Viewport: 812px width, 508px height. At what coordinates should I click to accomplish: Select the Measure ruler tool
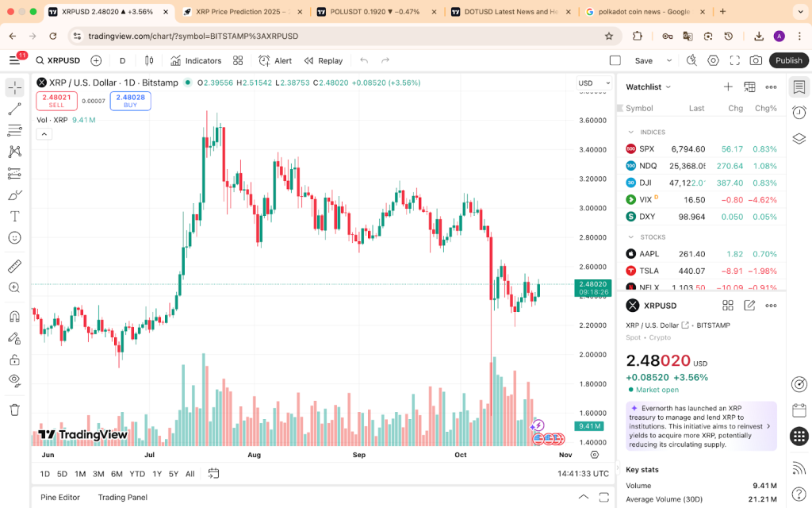[x=13, y=267]
